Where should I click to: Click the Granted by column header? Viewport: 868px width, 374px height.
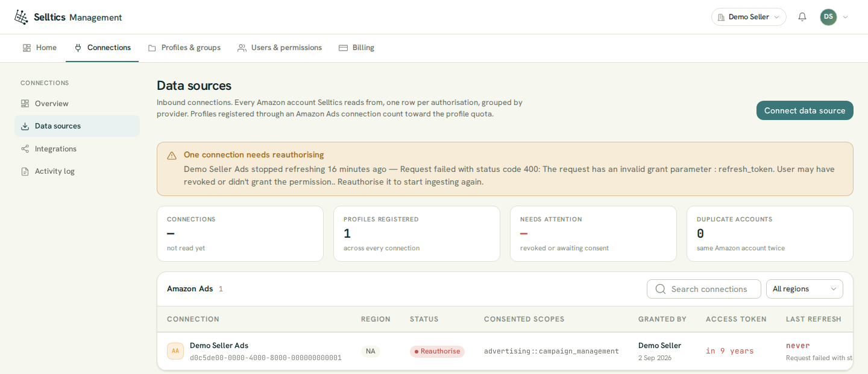pyautogui.click(x=662, y=319)
